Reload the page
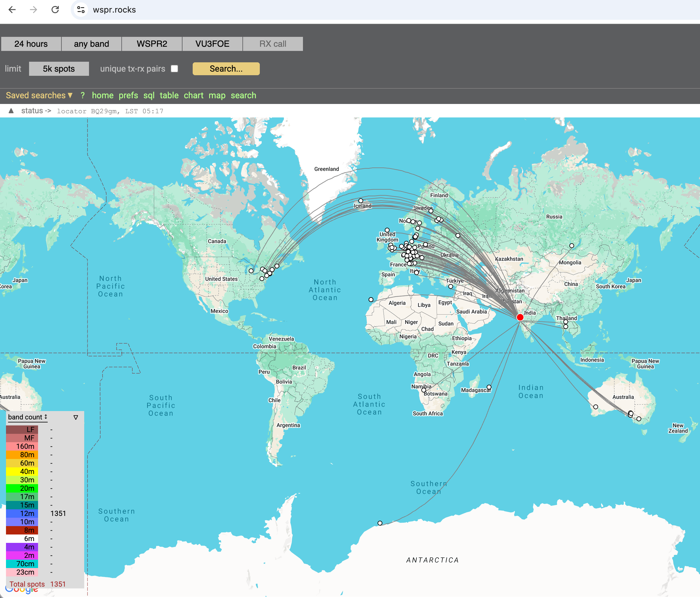This screenshot has height=598, width=700. click(x=56, y=10)
